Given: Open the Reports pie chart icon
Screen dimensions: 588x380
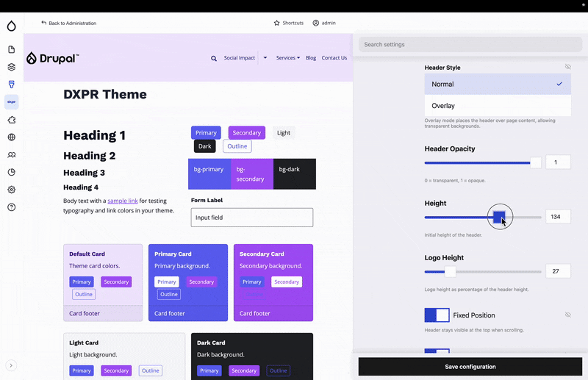Looking at the screenshot, I should point(12,172).
